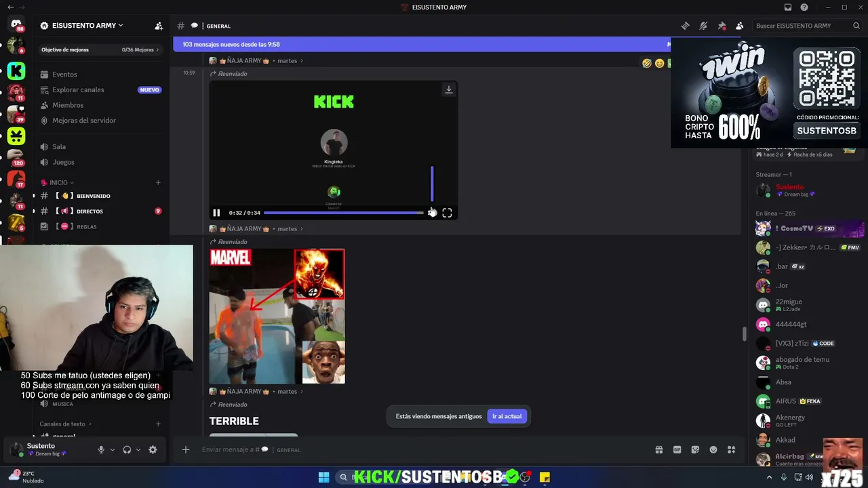Open pinned messages icon

pyautogui.click(x=722, y=26)
